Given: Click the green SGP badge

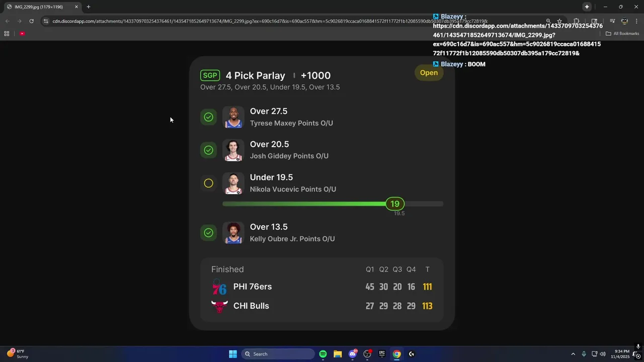Looking at the screenshot, I should pos(210,75).
